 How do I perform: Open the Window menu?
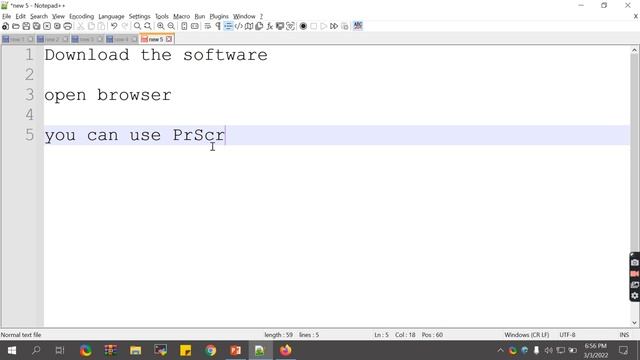coord(244,16)
